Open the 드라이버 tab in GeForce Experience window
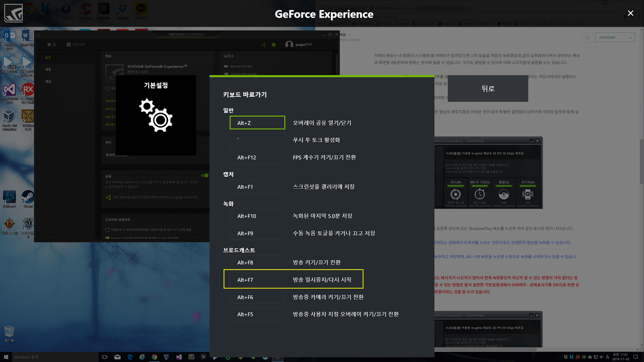644x362 pixels. coord(76,45)
